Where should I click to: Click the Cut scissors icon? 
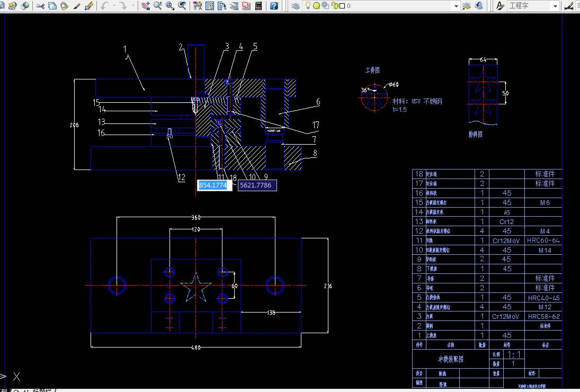point(40,6)
